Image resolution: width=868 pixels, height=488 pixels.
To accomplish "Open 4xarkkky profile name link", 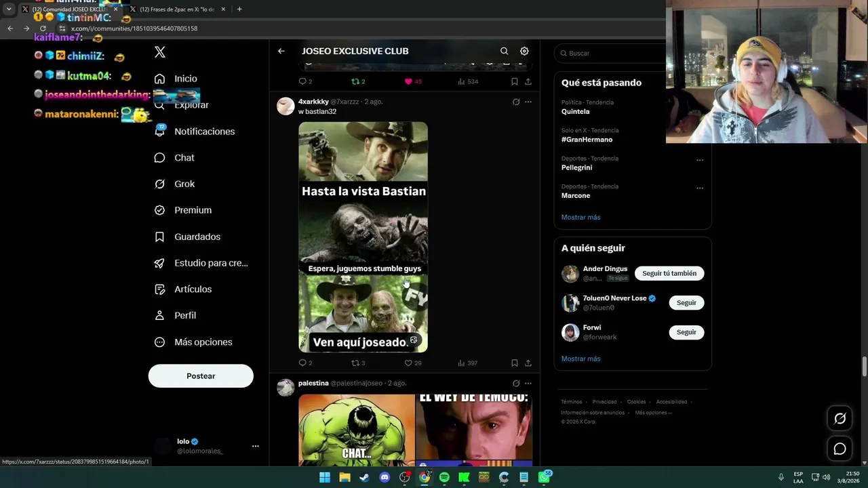I will (313, 102).
